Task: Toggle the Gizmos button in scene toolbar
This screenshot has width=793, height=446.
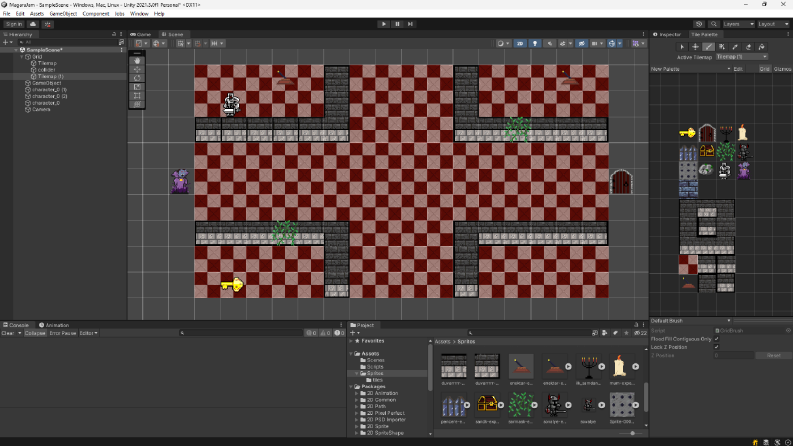Action: [x=612, y=43]
